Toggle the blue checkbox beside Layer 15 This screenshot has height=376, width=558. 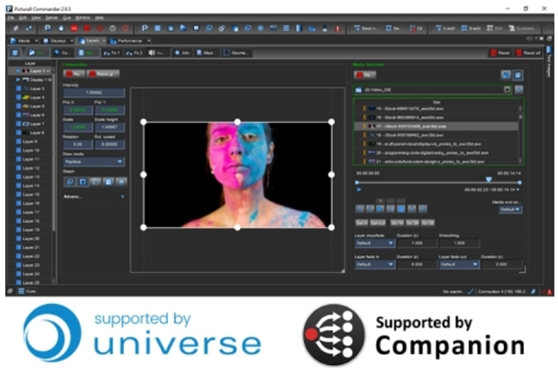tap(18, 194)
